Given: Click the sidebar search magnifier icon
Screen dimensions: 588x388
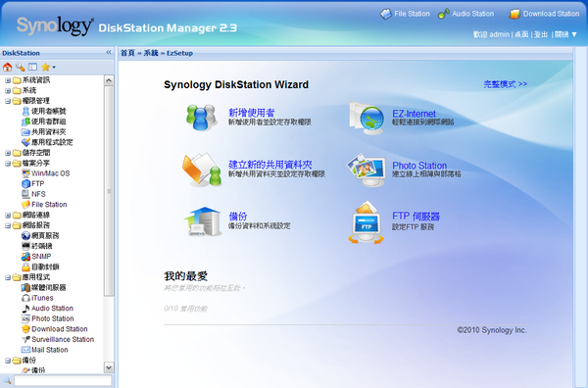Looking at the screenshot, I should pos(7,381).
